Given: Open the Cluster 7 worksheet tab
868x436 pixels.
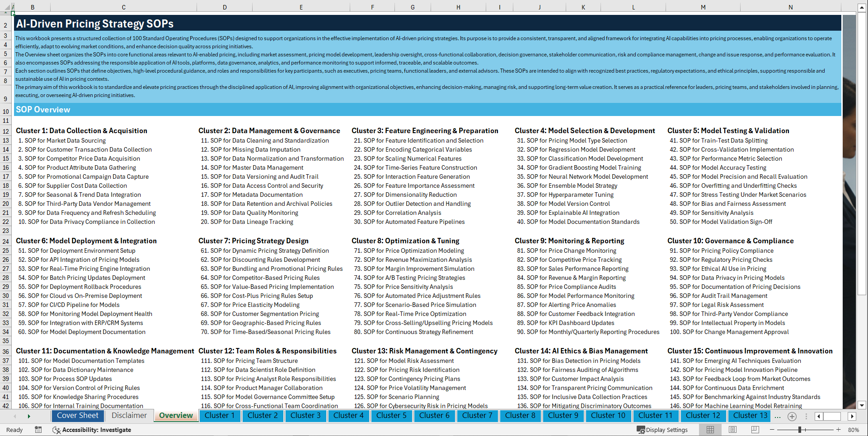Looking at the screenshot, I should pos(477,416).
